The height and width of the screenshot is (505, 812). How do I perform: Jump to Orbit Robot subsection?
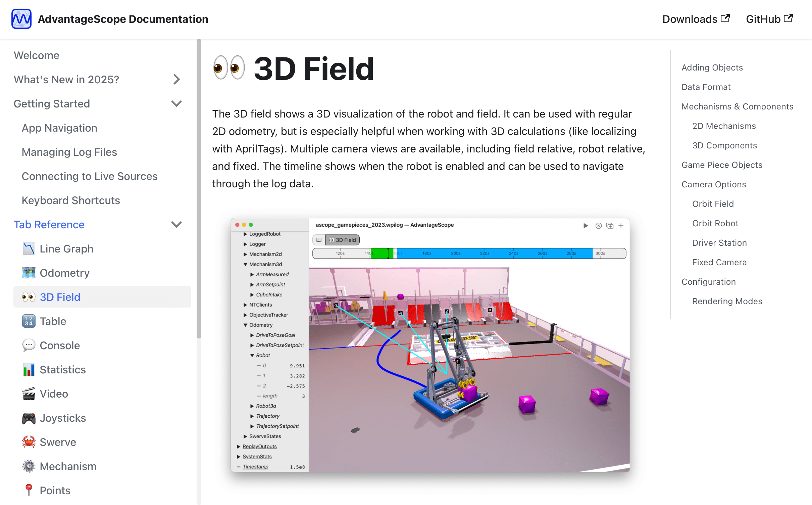coord(715,223)
